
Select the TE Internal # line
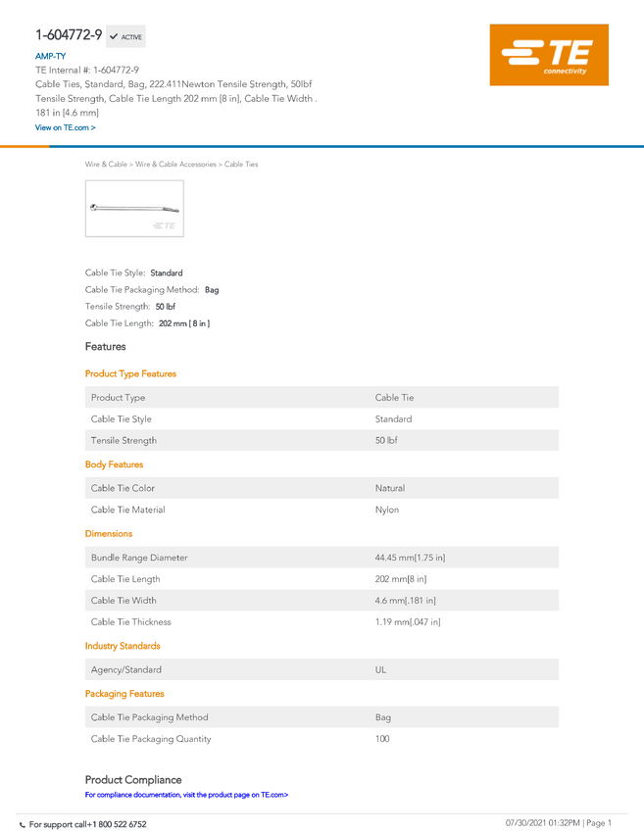pos(87,71)
